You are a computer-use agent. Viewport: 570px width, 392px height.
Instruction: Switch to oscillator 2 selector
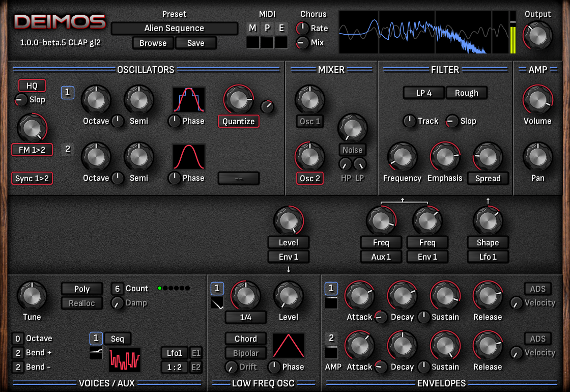(x=68, y=149)
